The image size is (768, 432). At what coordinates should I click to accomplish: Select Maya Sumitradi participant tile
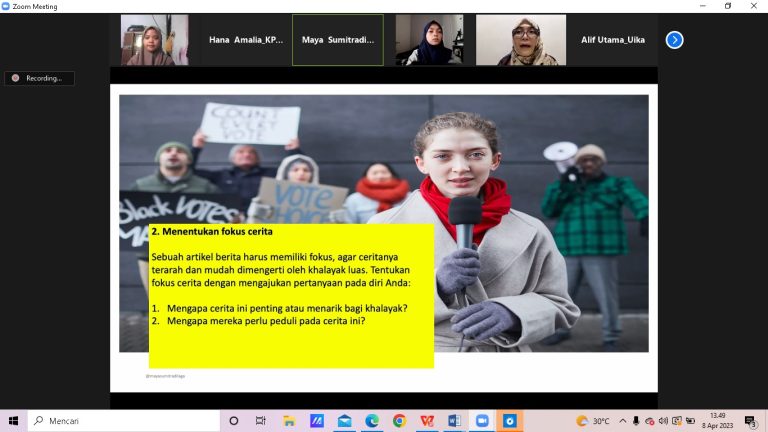[338, 40]
